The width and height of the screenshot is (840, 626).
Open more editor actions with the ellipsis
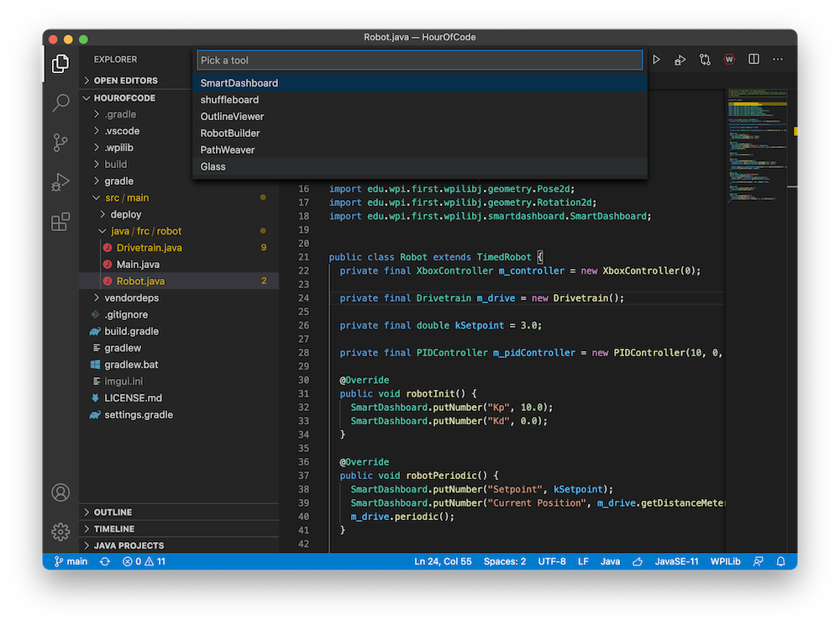coord(778,59)
